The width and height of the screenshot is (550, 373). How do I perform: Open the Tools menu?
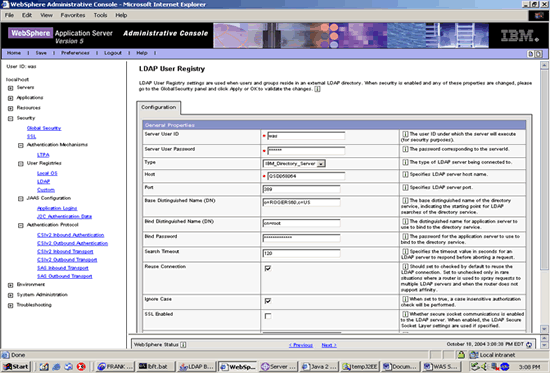100,15
